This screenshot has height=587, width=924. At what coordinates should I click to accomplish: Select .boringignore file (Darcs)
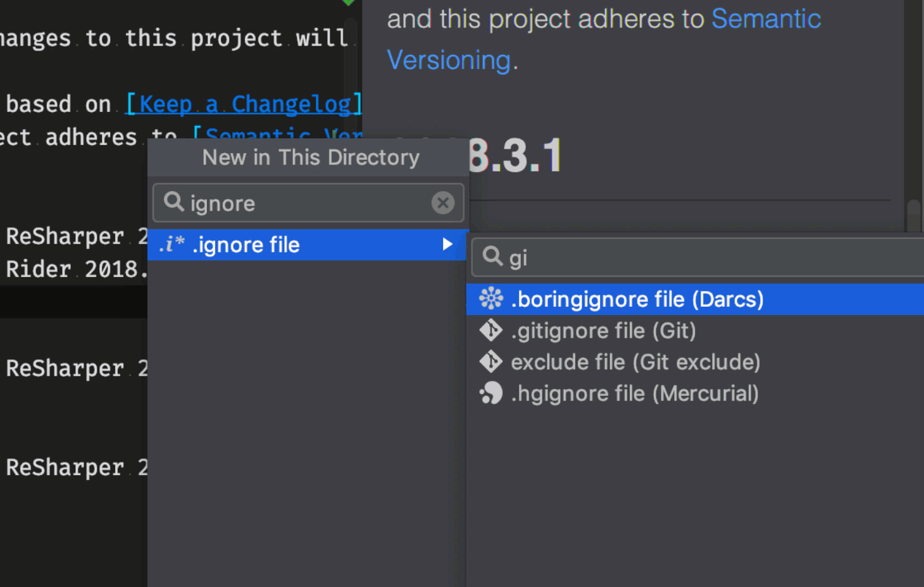pyautogui.click(x=695, y=299)
